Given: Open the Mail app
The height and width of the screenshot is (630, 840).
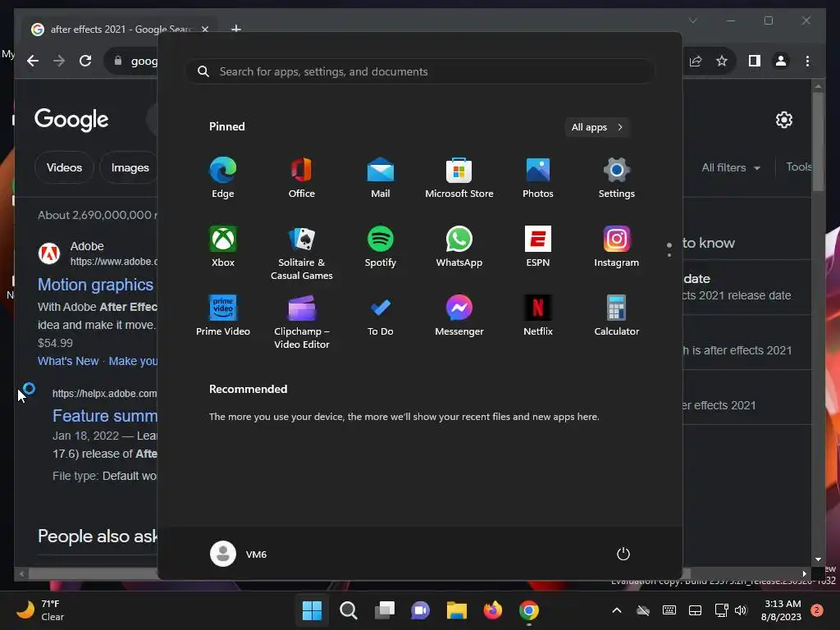Looking at the screenshot, I should [x=381, y=177].
